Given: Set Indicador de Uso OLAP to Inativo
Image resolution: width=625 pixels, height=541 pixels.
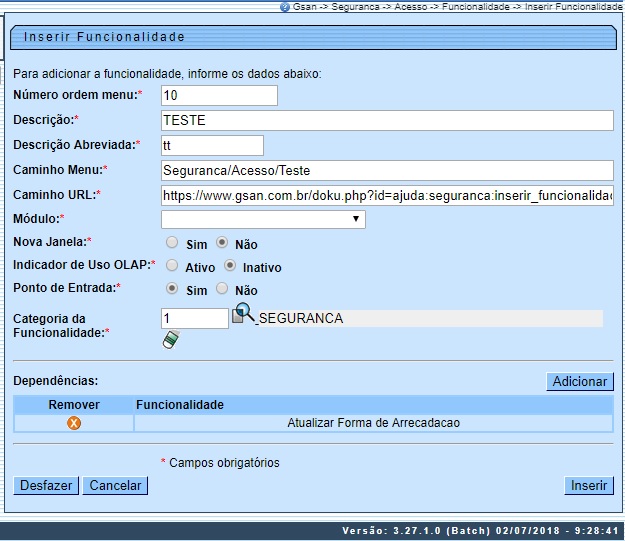Looking at the screenshot, I should tap(230, 266).
